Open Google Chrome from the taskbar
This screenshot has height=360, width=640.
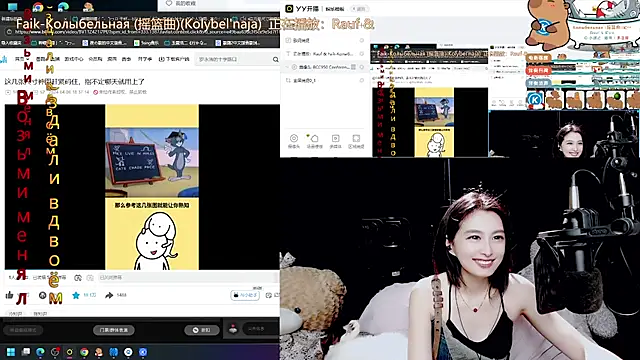pos(84,352)
